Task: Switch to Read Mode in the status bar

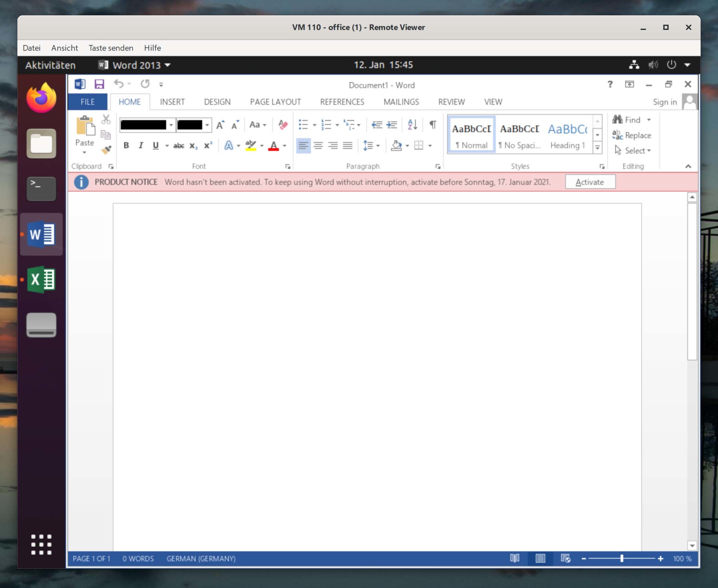Action: click(515, 559)
